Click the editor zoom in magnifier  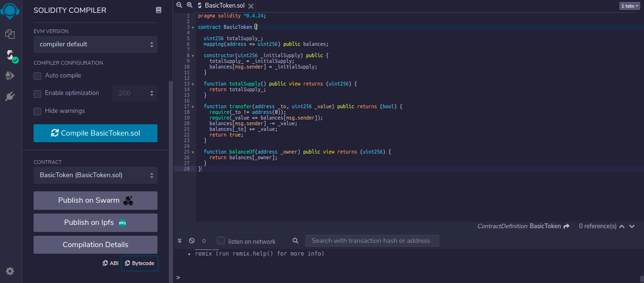(190, 5)
